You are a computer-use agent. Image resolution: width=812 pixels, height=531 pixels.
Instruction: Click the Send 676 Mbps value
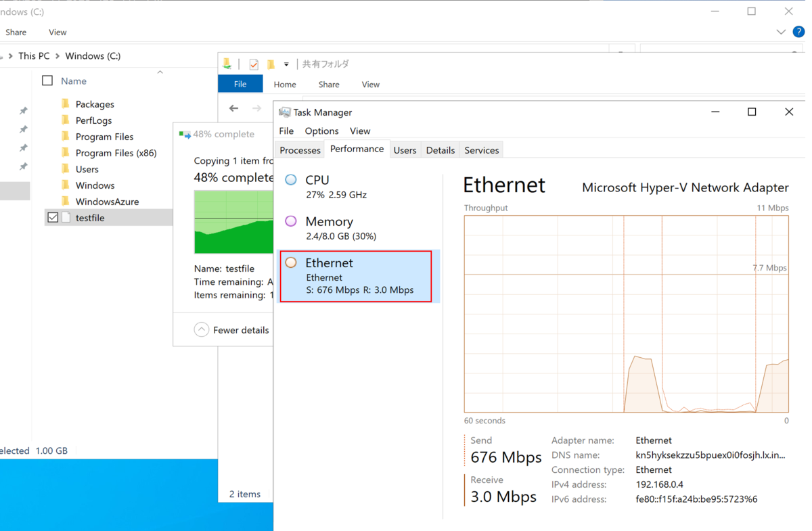point(506,457)
